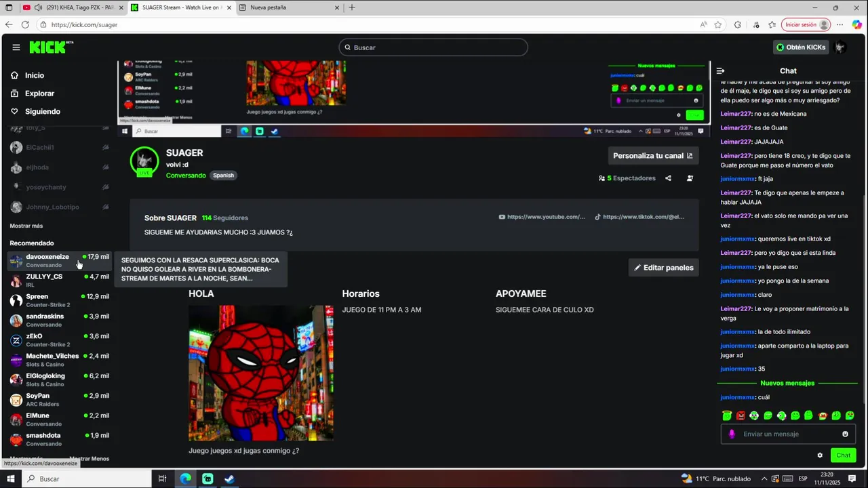Add page to favorites with star icon

(x=718, y=24)
